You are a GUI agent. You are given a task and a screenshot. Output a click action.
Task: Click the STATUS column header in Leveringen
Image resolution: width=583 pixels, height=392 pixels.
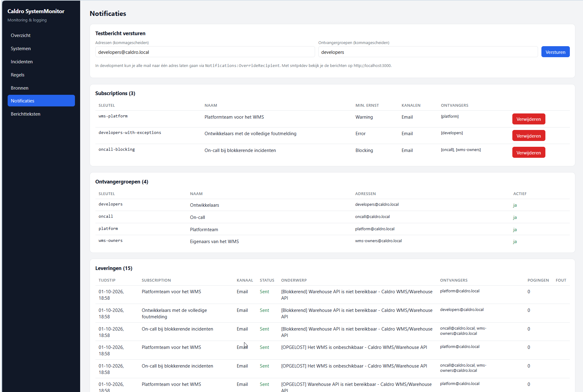(x=267, y=280)
